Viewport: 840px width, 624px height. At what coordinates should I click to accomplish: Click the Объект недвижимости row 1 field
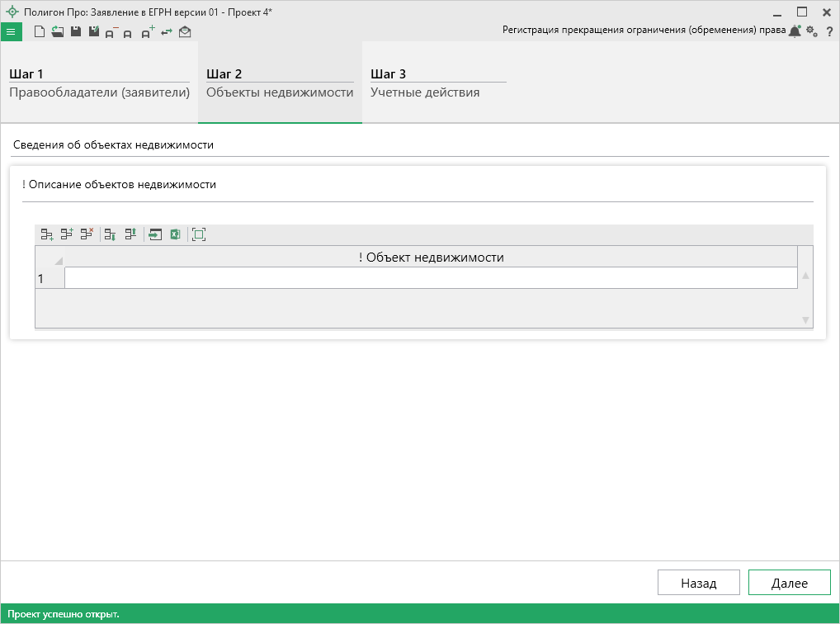tap(431, 278)
